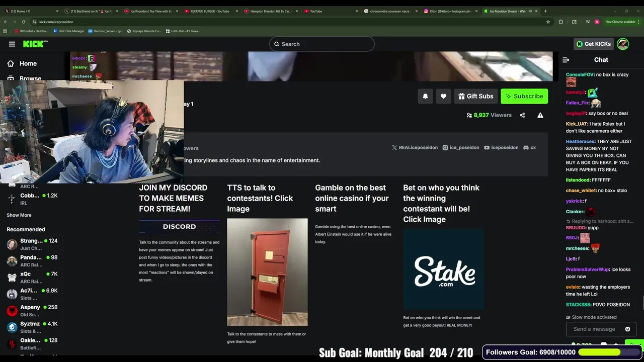Click the Stake.com panel image
Screen dimensions: 644x362
click(x=443, y=269)
